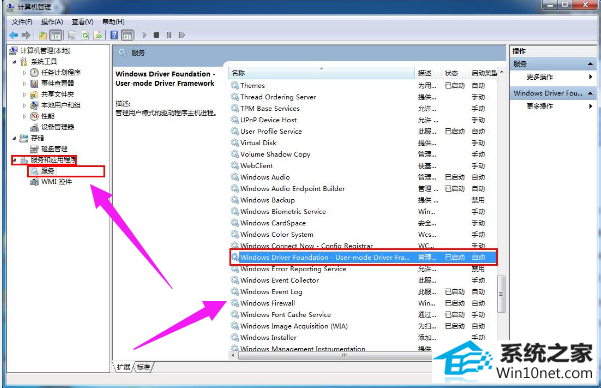Select the 任务计划程序 clock icon
The height and width of the screenshot is (388, 601).
click(x=34, y=72)
